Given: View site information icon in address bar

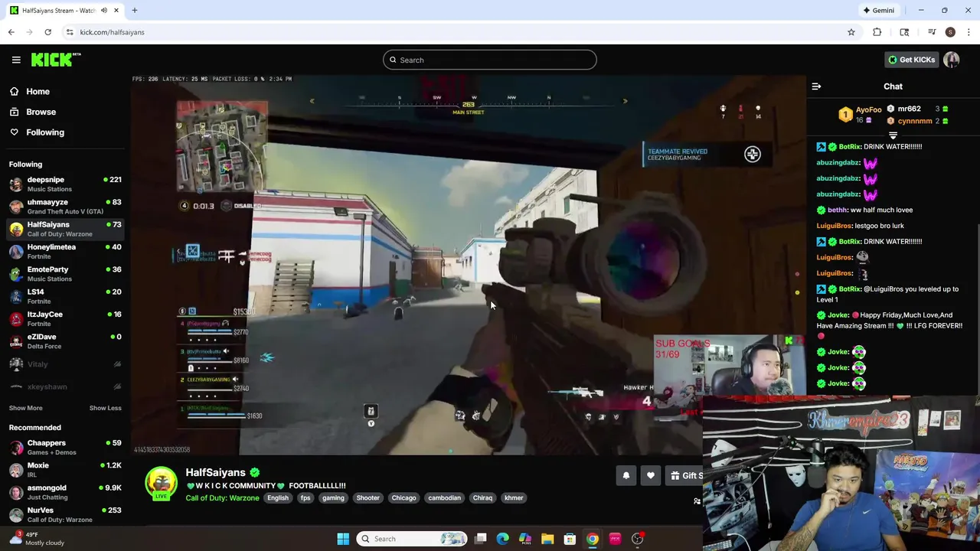Looking at the screenshot, I should (x=70, y=32).
